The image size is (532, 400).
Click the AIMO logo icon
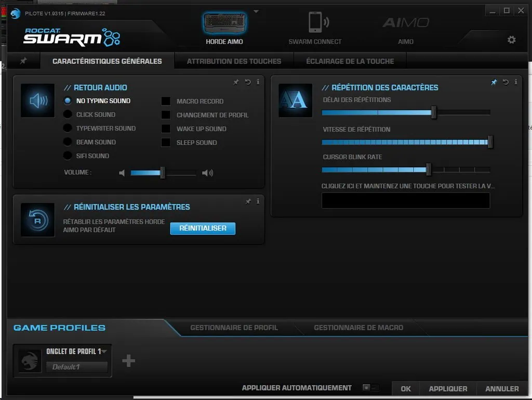(406, 23)
